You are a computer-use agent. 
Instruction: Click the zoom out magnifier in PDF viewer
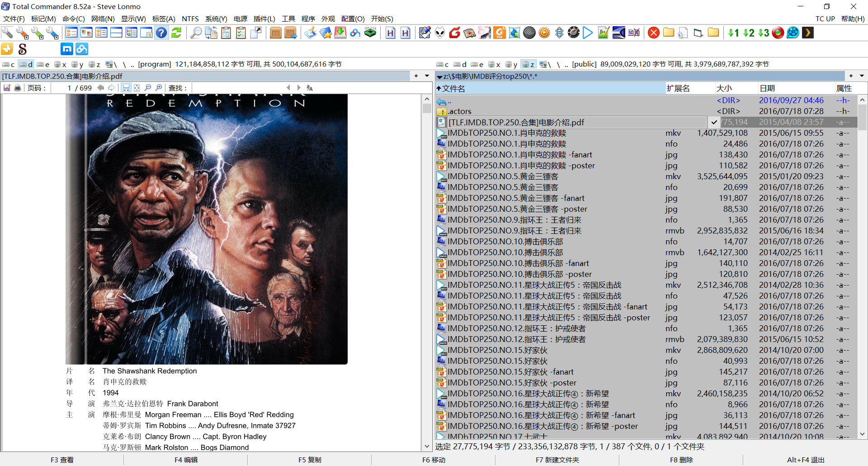tap(147, 88)
